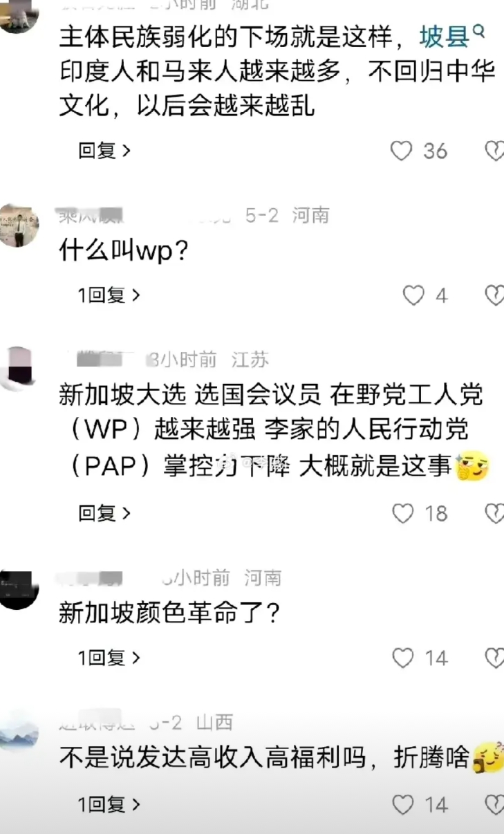Like the comment explaining 工人党 WP
Viewport: 504px width, 834px height.
403,514
